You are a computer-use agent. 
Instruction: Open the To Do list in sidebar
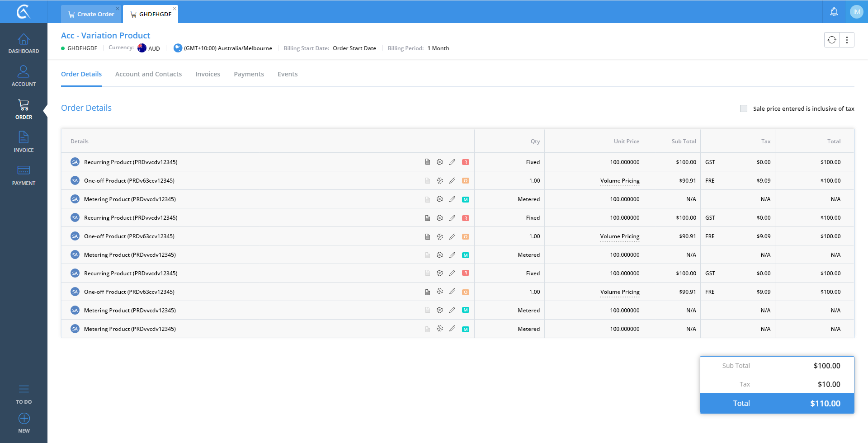coord(24,394)
